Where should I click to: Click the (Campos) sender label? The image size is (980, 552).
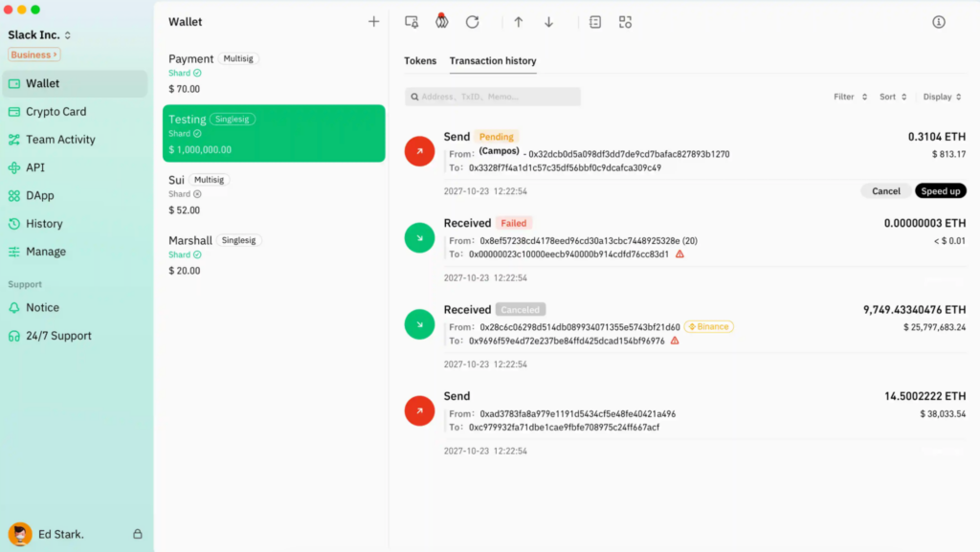[499, 151]
